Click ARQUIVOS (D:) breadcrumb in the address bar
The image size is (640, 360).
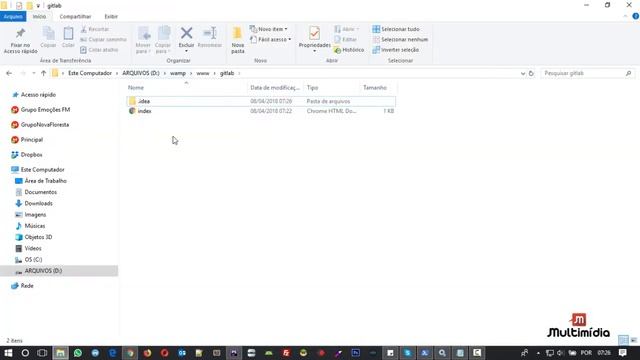pos(141,73)
